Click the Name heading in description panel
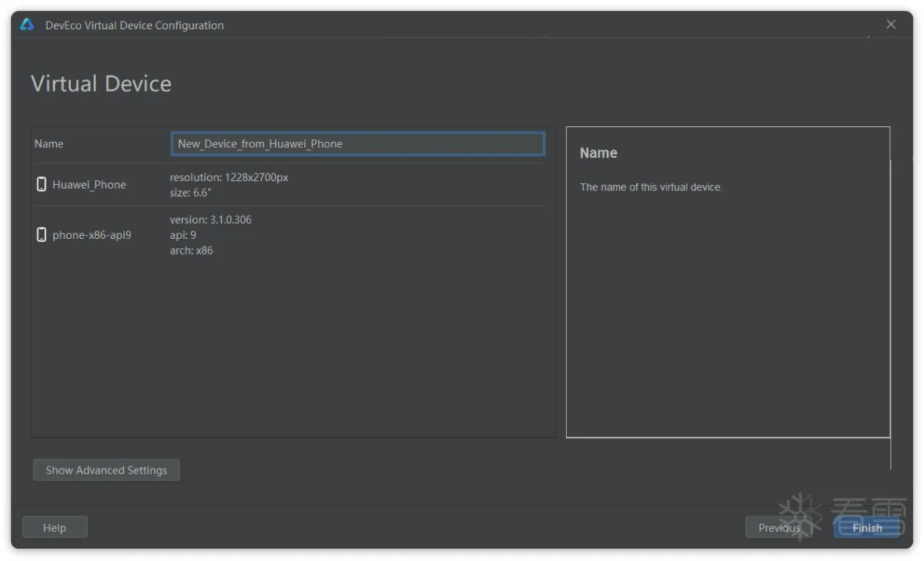This screenshot has width=924, height=561. [x=598, y=153]
